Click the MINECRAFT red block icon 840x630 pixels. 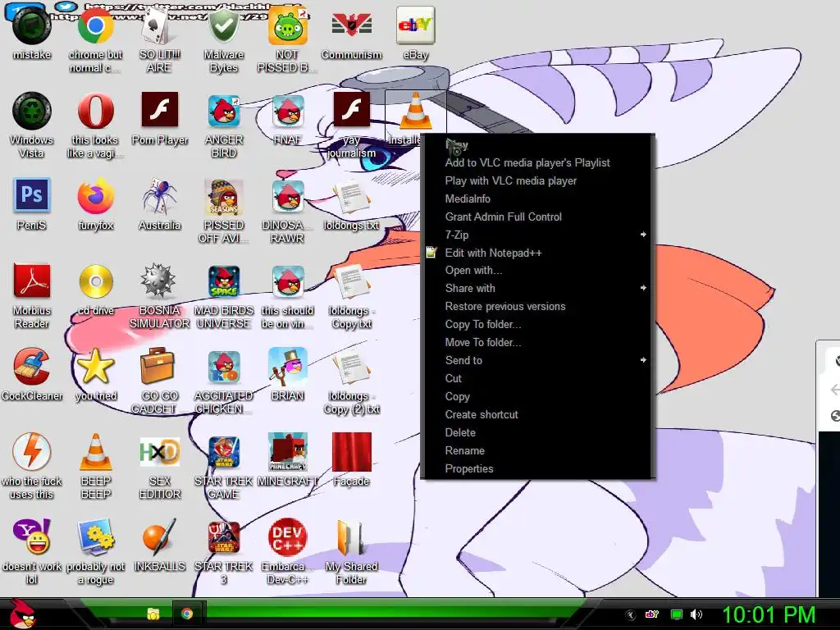tap(288, 452)
